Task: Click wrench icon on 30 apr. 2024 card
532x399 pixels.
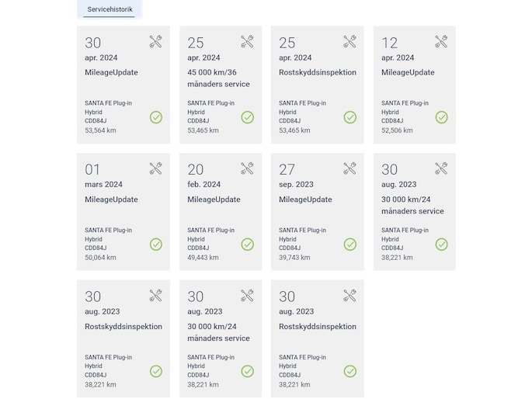Action: pyautogui.click(x=155, y=41)
